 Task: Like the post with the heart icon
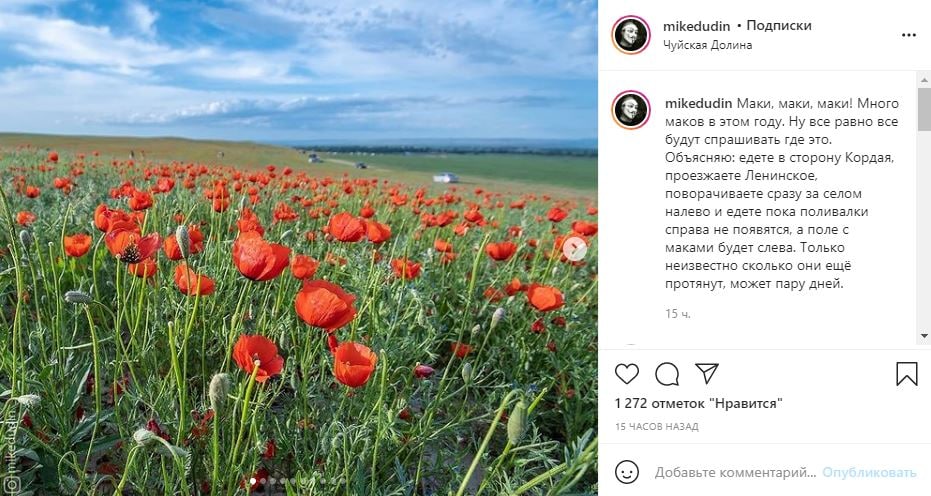(x=626, y=374)
